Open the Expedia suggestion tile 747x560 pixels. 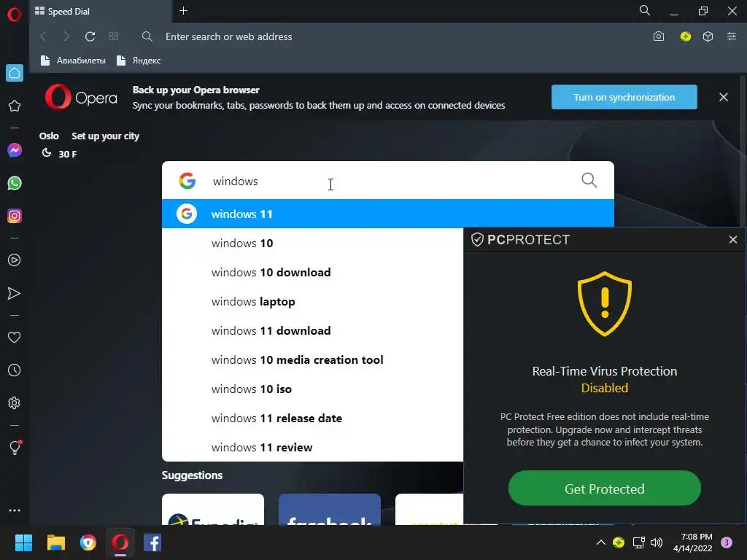tap(212, 509)
